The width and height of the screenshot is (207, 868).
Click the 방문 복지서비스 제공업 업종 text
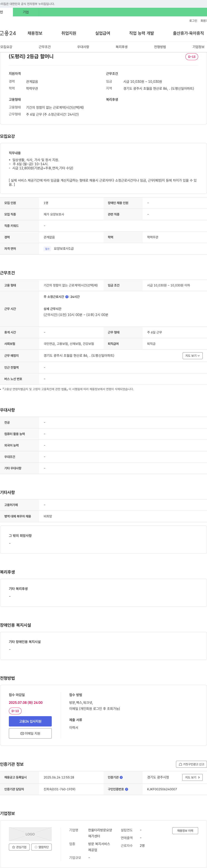[x=99, y=847]
